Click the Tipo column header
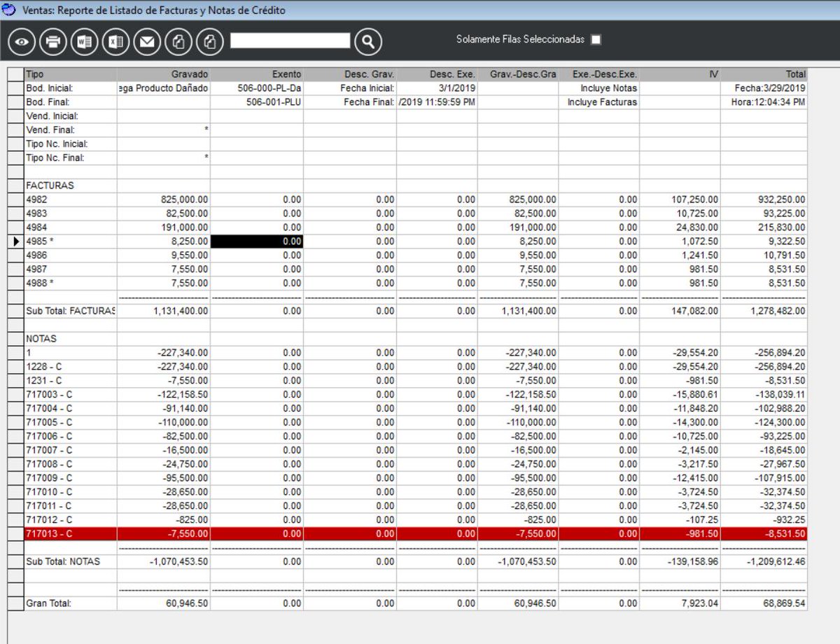 pyautogui.click(x=71, y=74)
